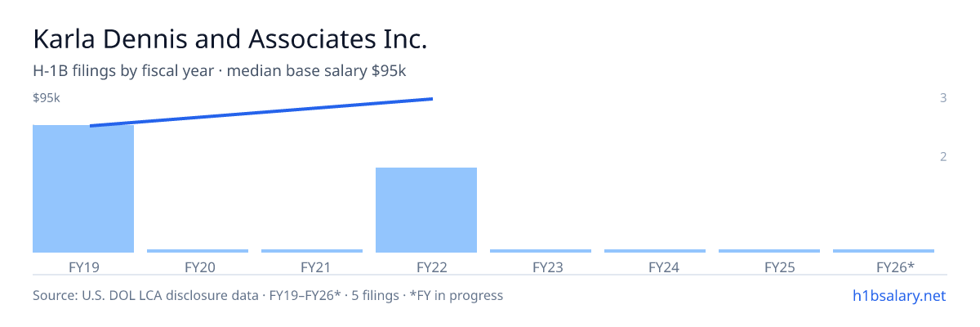Click the small FY26* bar
This screenshot has width=980, height=327.
pyautogui.click(x=884, y=251)
